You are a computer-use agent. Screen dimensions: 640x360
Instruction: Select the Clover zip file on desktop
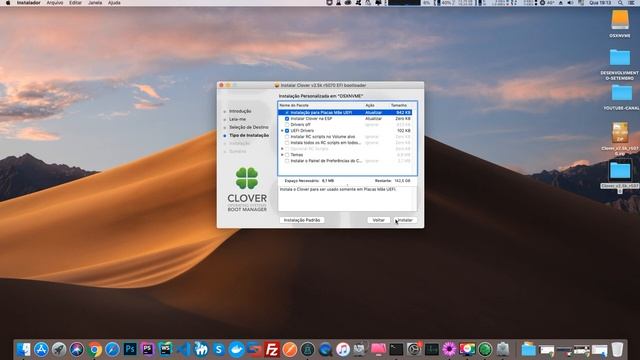coord(620,133)
